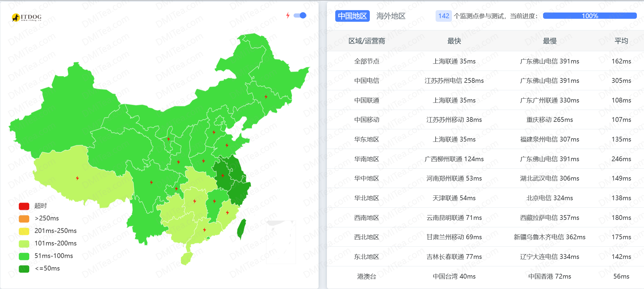Click the lightning marker on Fujian
644x289 pixels.
[x=227, y=212]
